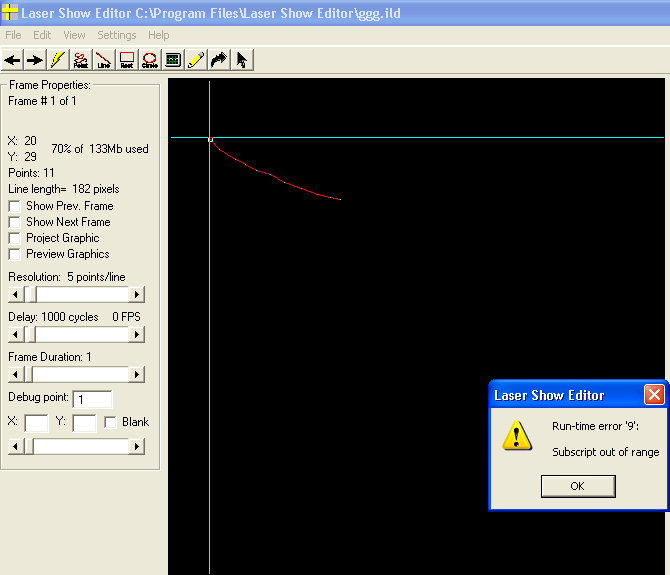Click the '0 FPS' label
Screen dimensions: 670x575
(x=126, y=317)
